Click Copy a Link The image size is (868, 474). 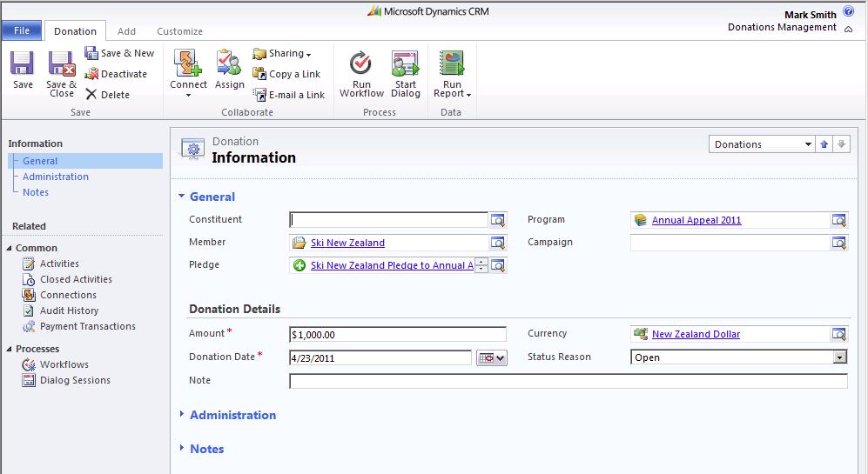pos(286,74)
